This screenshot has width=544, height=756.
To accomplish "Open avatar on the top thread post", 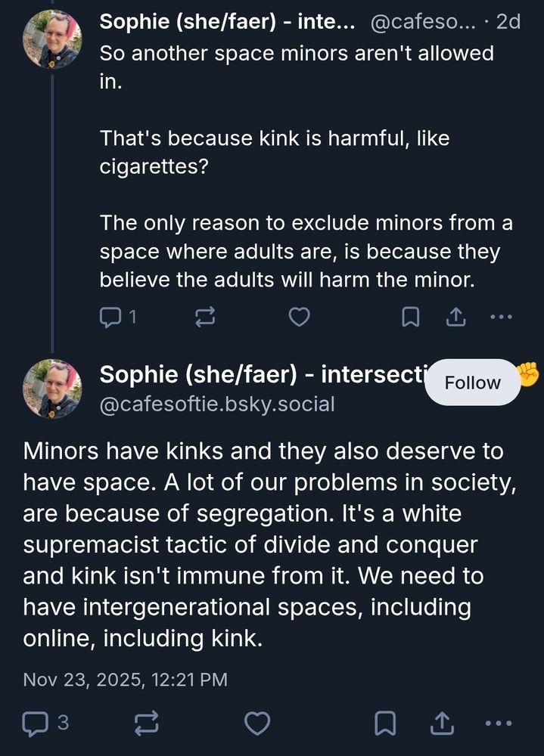I will 52,40.
